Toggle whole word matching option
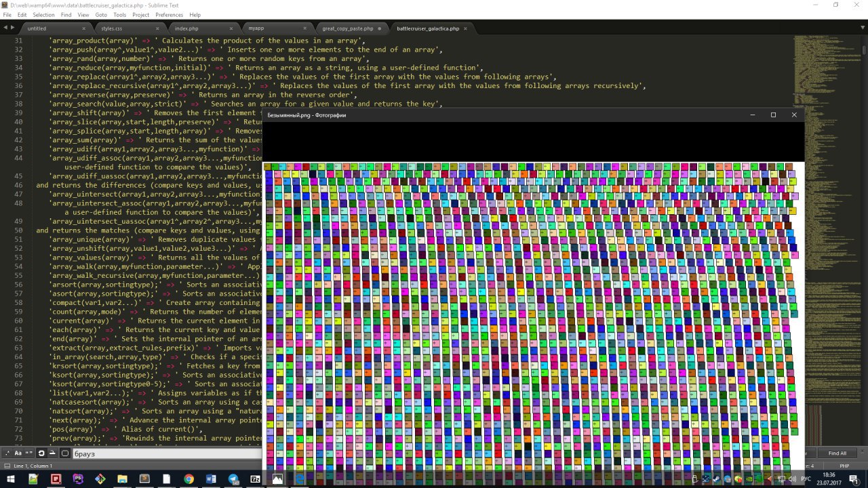The image size is (868, 488). tap(29, 453)
